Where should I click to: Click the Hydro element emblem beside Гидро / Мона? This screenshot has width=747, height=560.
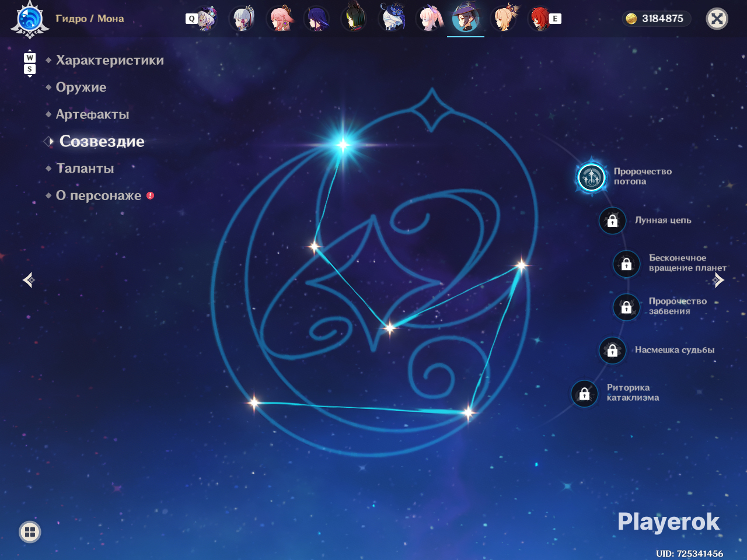(x=29, y=19)
